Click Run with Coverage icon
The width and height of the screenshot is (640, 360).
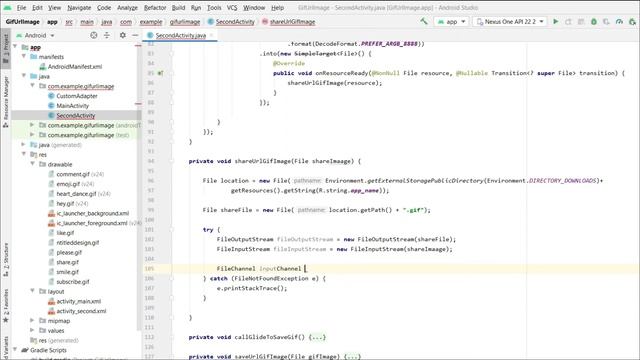[x=607, y=22]
